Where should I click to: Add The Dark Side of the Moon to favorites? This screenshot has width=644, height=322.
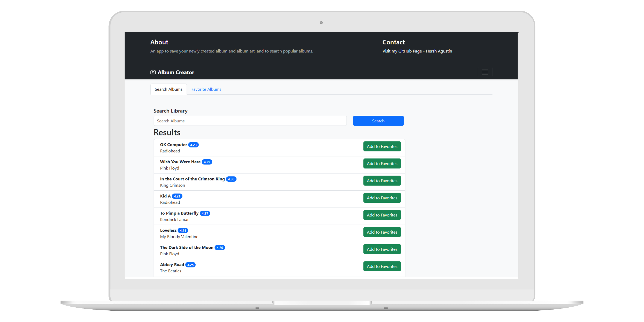382,249
